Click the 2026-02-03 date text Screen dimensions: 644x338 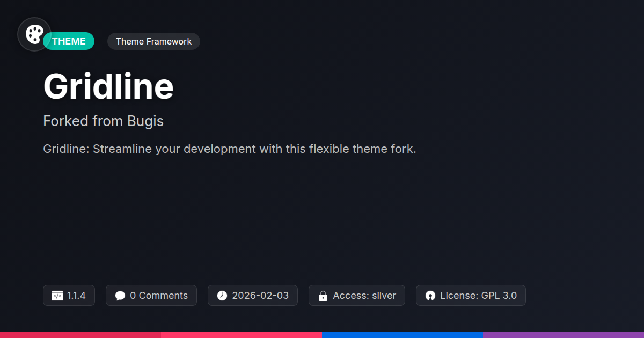coord(260,296)
